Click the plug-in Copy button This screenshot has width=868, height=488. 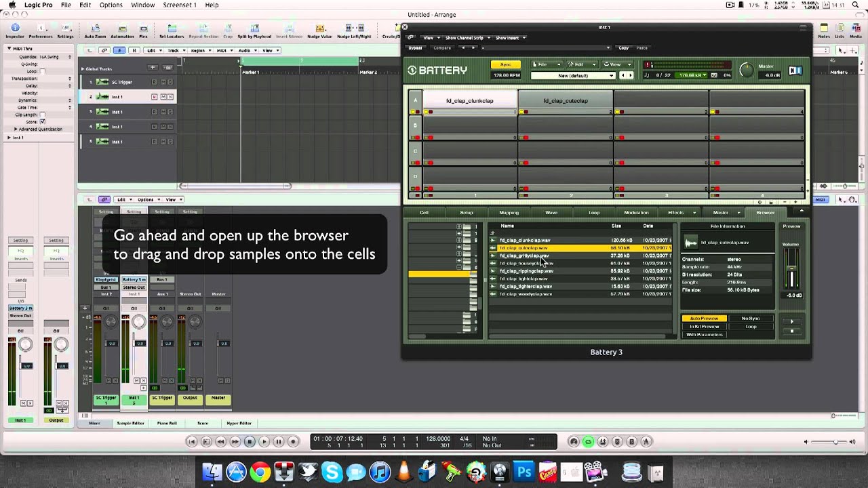[623, 48]
